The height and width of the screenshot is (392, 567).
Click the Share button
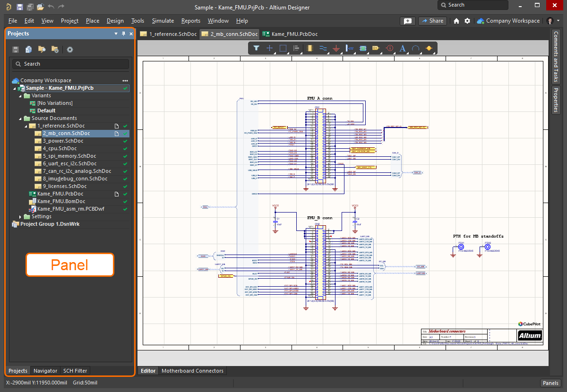(432, 21)
